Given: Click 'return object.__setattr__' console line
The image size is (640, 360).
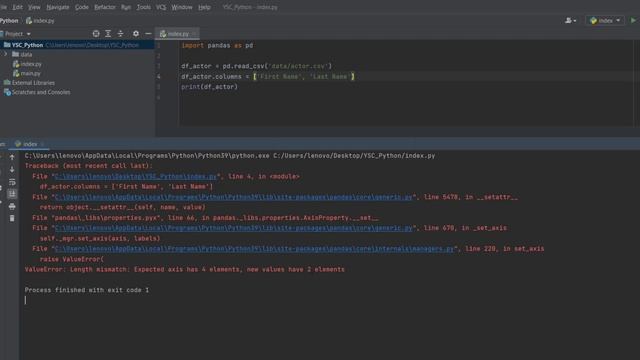Looking at the screenshot, I should [122, 207].
